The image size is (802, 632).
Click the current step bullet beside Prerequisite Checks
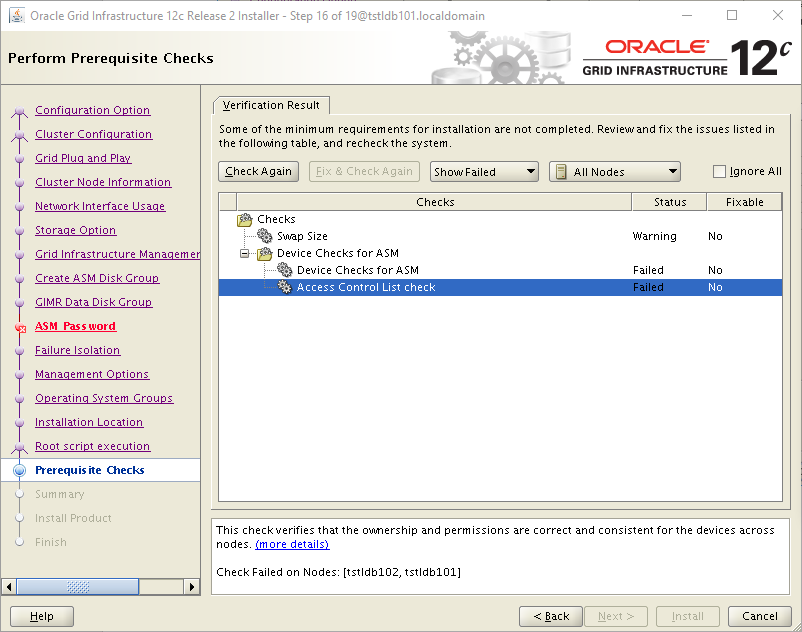tap(19, 470)
